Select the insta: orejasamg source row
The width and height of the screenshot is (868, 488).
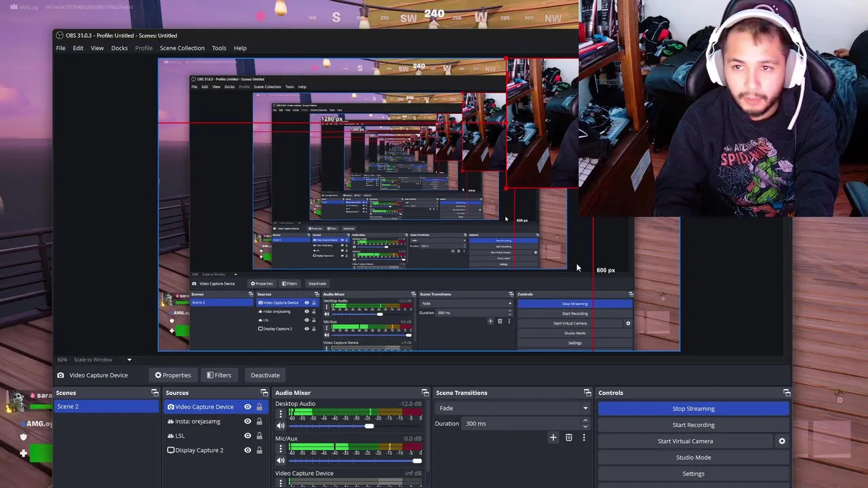[216, 422]
